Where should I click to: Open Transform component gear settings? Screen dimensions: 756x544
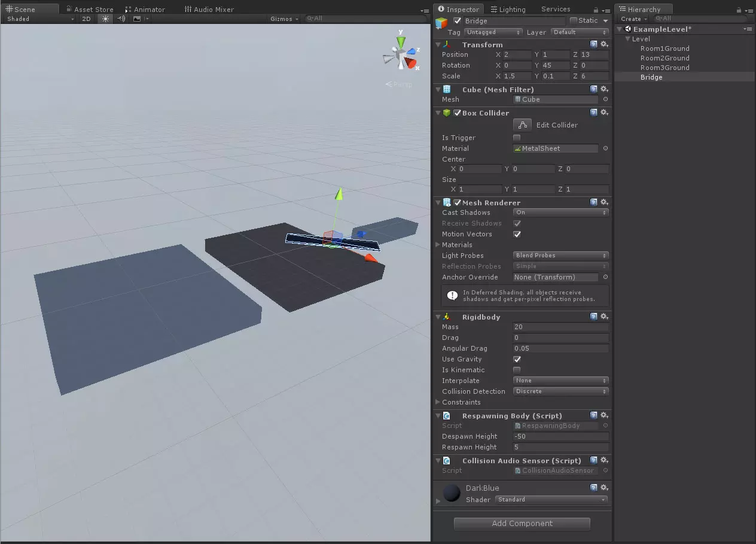(604, 44)
